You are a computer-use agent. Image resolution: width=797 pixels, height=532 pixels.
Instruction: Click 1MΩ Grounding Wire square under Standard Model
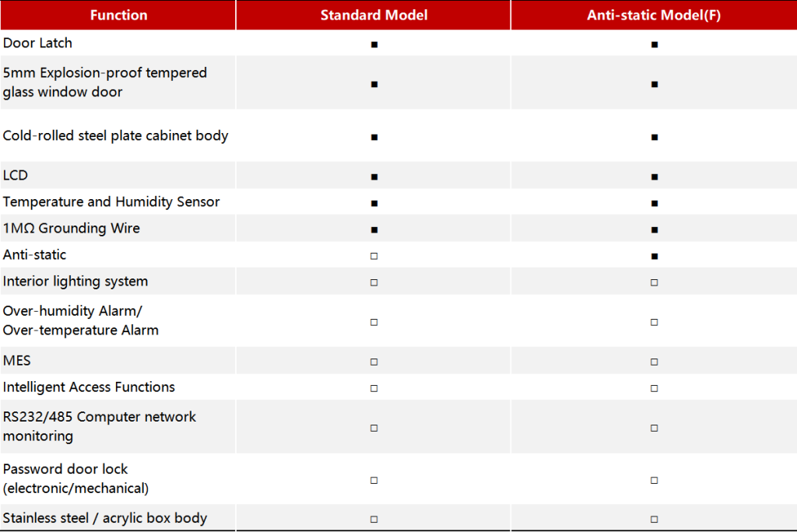tap(374, 229)
